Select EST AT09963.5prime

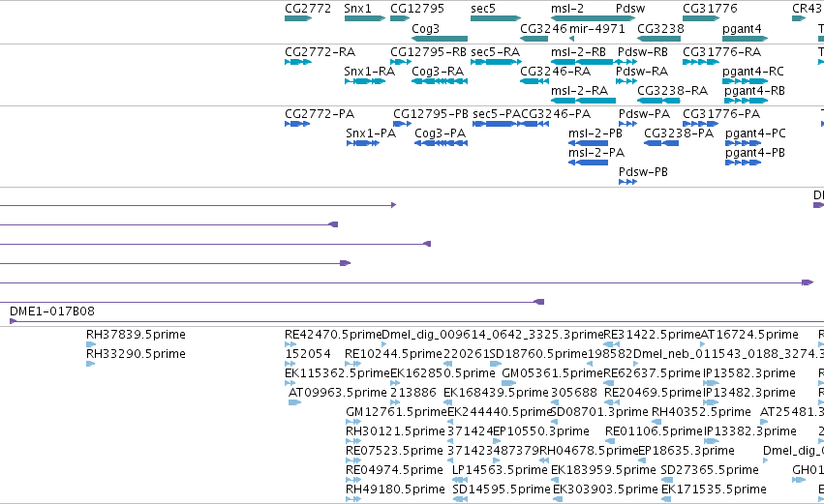(294, 402)
